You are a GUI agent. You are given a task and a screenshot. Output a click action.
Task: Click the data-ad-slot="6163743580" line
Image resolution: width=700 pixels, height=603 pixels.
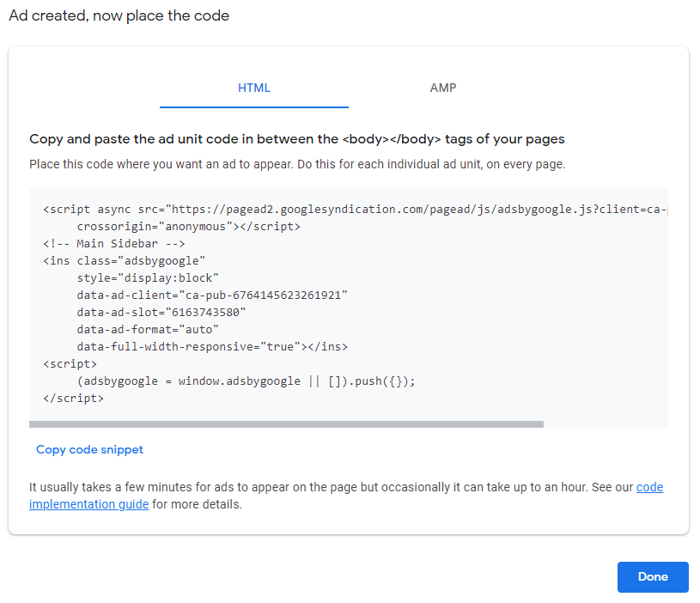(161, 312)
